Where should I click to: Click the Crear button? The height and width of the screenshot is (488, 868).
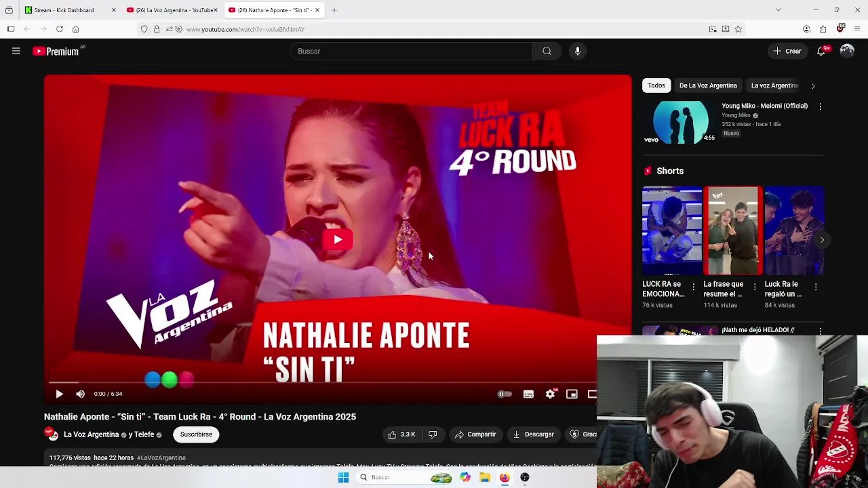click(x=787, y=51)
